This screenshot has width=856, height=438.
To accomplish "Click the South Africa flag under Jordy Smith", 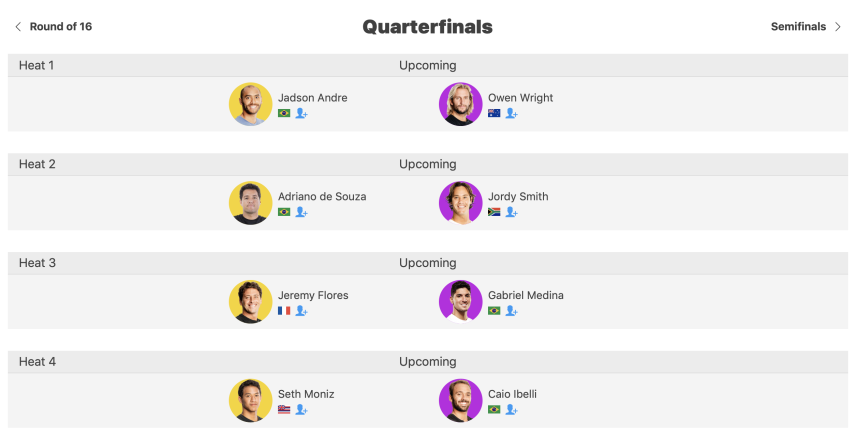I will tap(494, 212).
